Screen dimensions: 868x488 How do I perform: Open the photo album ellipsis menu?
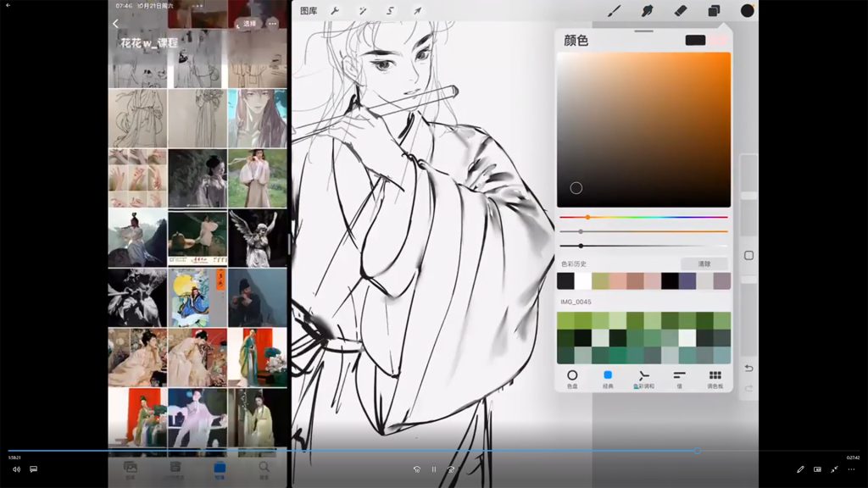coord(272,24)
